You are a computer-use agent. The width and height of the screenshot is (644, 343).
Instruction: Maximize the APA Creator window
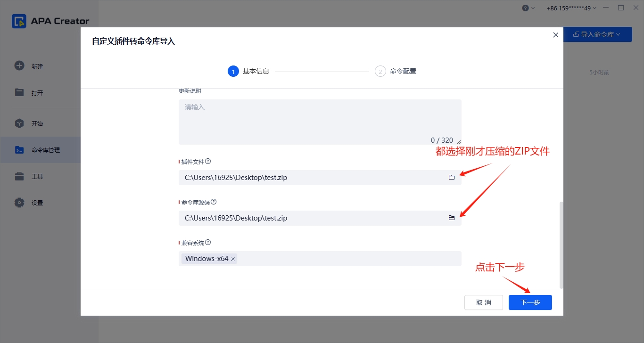[621, 8]
